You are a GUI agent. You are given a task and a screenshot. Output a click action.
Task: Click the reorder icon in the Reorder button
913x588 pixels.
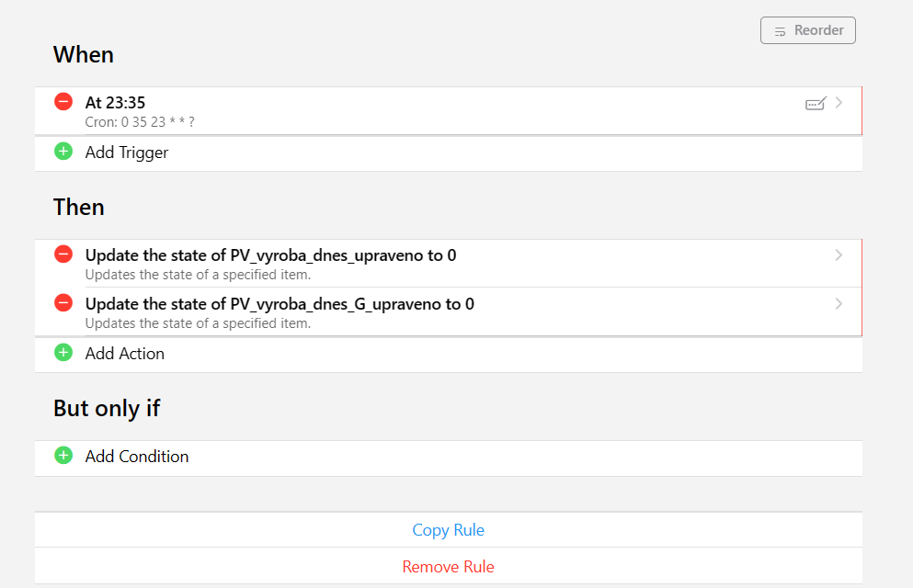coord(780,31)
